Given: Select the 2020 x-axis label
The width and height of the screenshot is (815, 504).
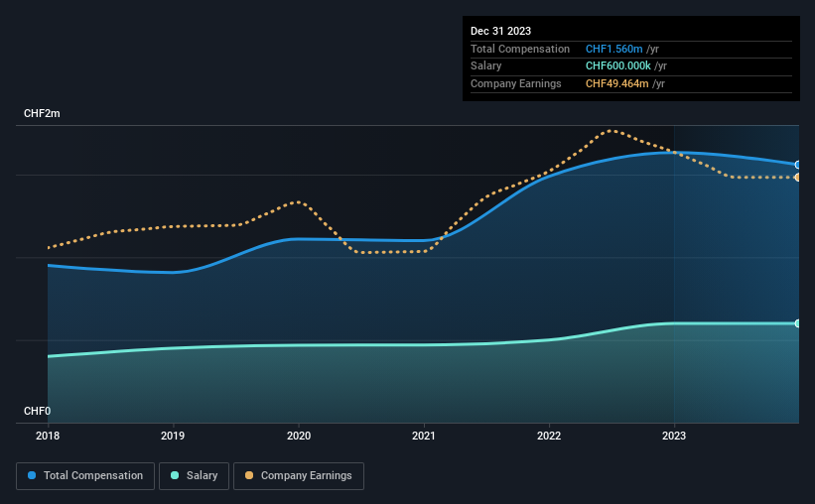Looking at the screenshot, I should pyautogui.click(x=299, y=436).
